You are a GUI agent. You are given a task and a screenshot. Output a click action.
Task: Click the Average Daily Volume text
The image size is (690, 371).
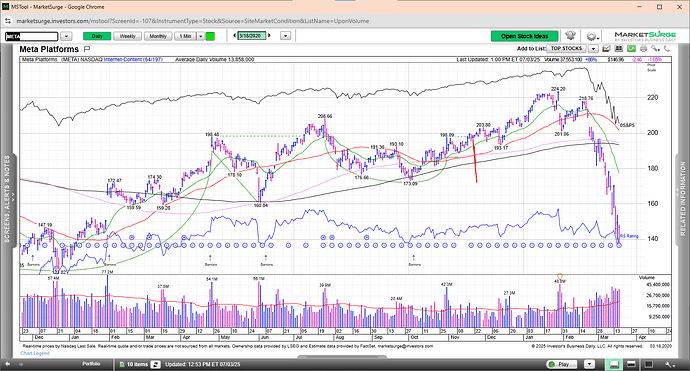click(214, 59)
